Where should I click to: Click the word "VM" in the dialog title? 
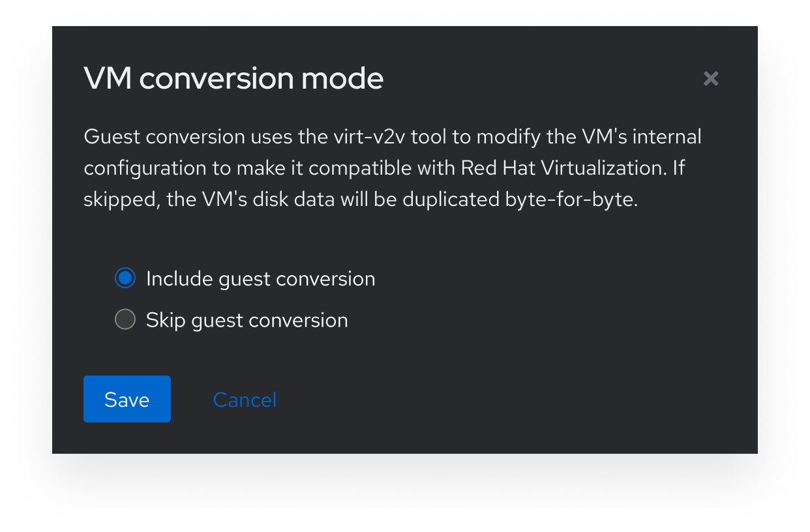[x=107, y=79]
